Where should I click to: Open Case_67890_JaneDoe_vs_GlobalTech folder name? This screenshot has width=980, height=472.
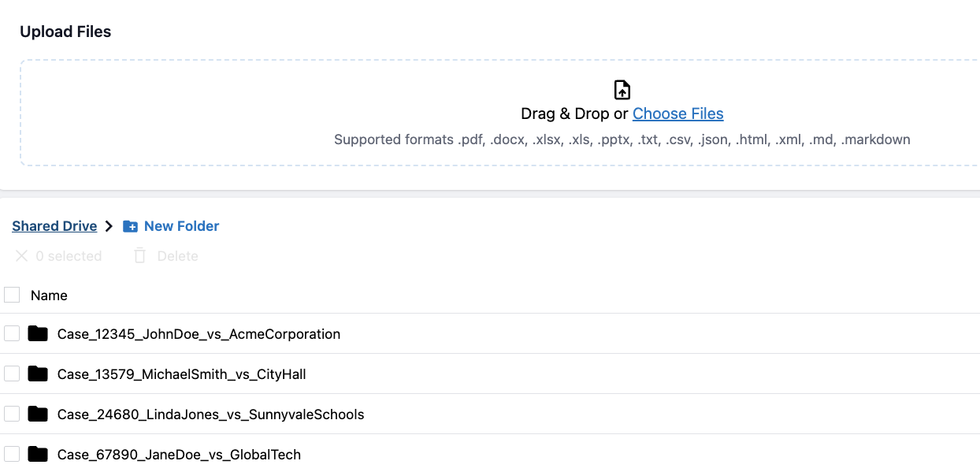click(179, 455)
